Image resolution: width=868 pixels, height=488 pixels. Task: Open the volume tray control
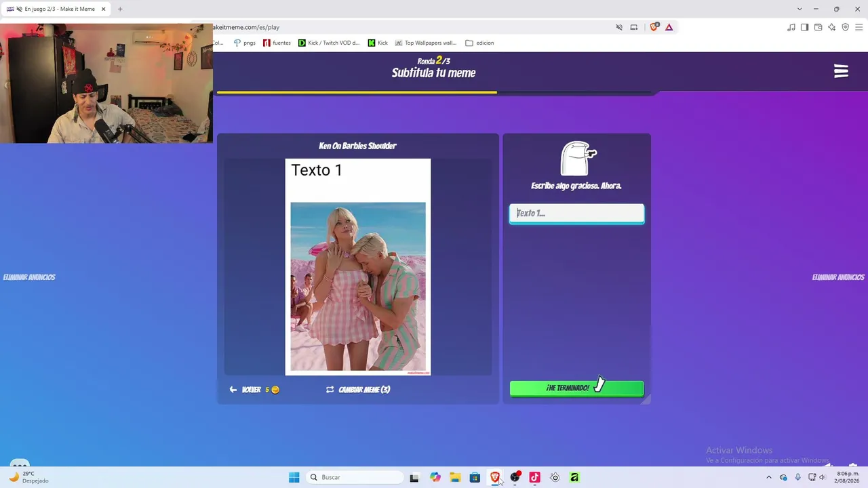click(823, 477)
